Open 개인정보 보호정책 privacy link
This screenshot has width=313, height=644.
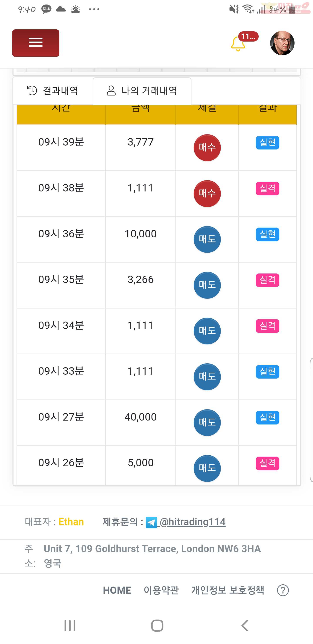click(228, 590)
